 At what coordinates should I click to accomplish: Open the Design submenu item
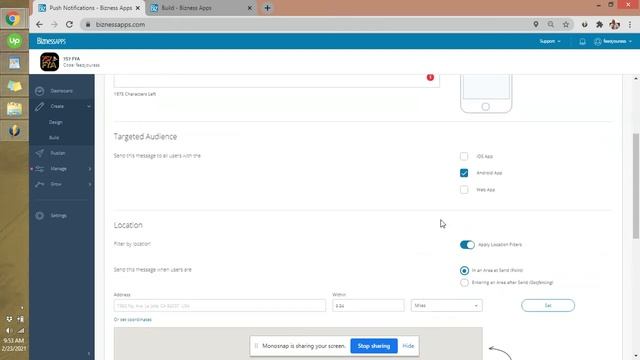56,122
